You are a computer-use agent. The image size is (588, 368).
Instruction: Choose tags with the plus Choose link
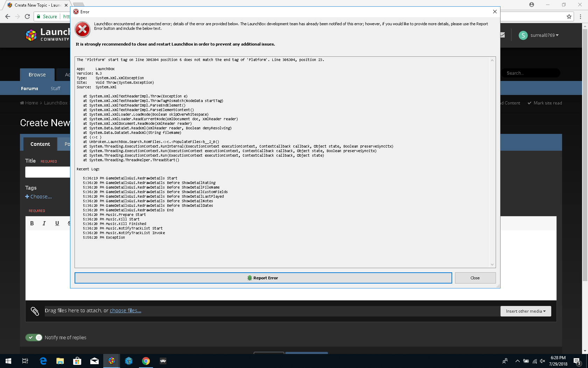[38, 197]
